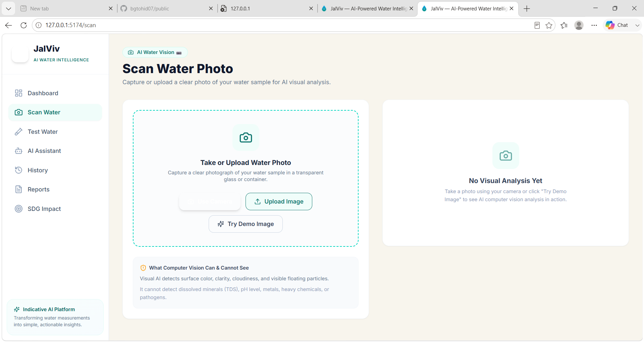Open the Test Water pen icon
Viewport: 644px width, 342px height.
[x=18, y=132]
